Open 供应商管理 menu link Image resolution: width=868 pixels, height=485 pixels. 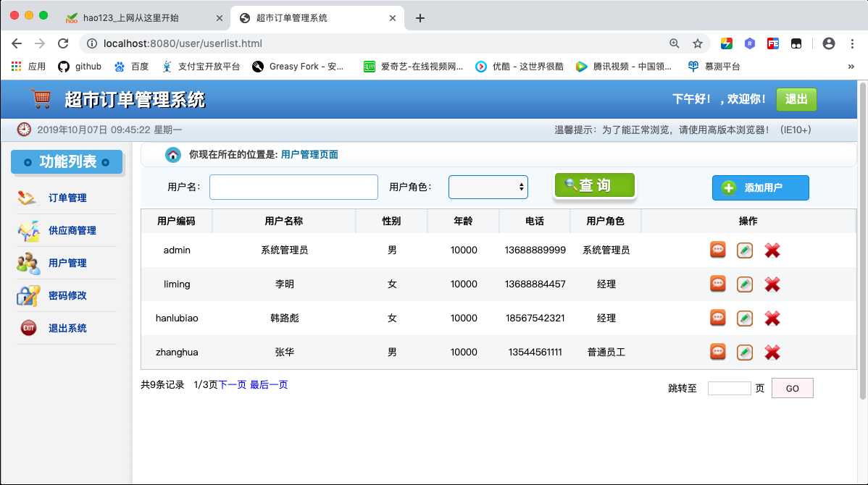72,230
